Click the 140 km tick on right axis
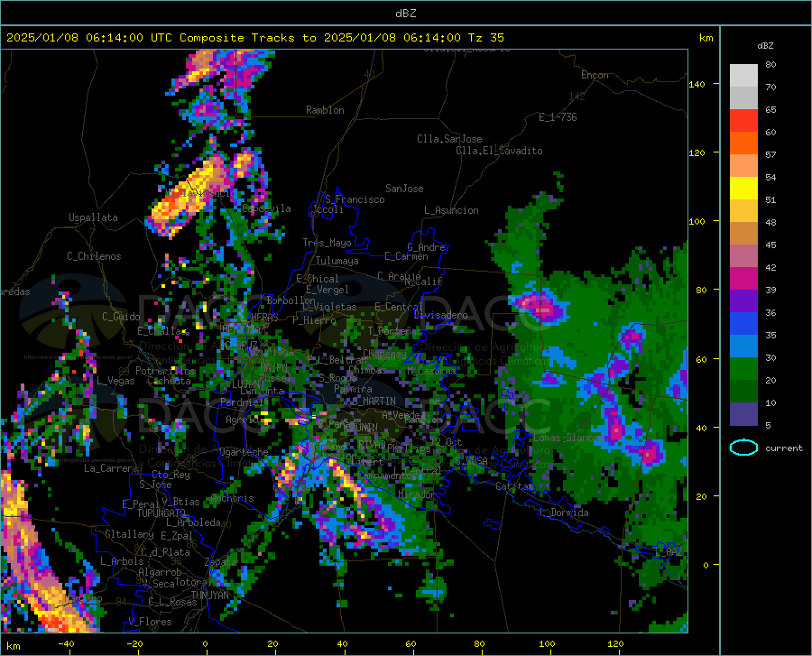 pyautogui.click(x=697, y=84)
